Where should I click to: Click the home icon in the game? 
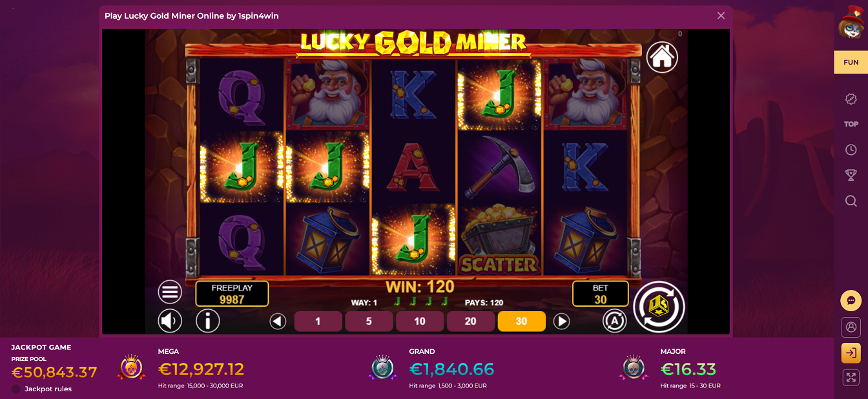tap(662, 57)
